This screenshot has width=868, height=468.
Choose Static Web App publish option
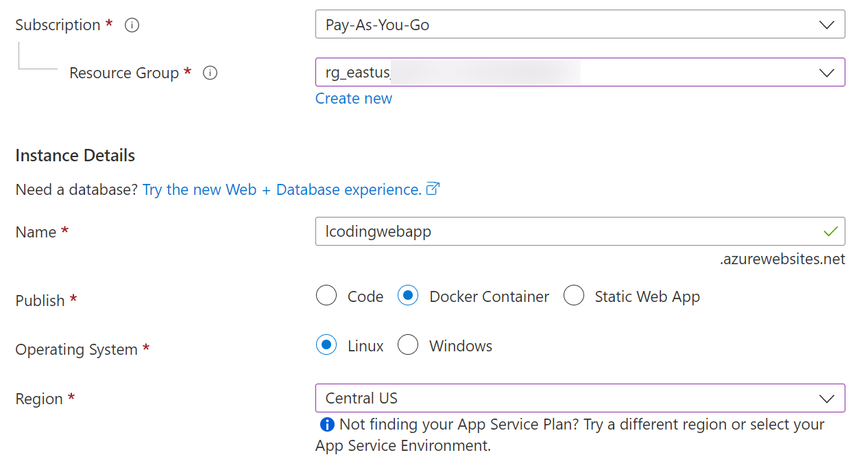[x=574, y=296]
